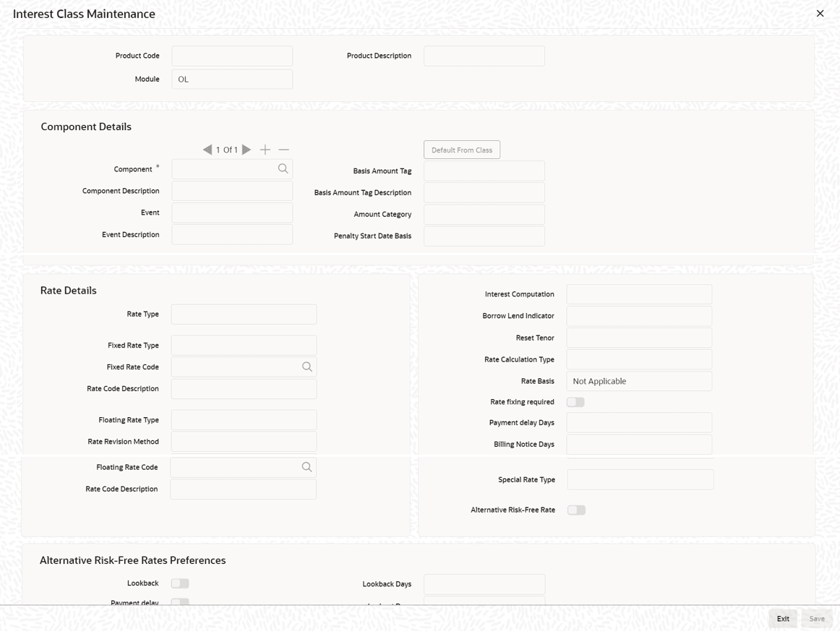The image size is (840, 634).
Task: Add a new component with plus icon
Action: click(x=265, y=150)
